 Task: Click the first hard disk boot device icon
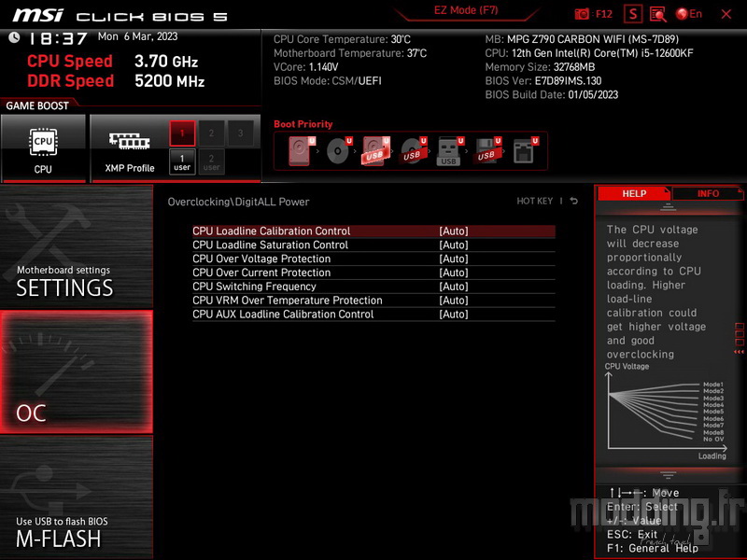(x=301, y=150)
